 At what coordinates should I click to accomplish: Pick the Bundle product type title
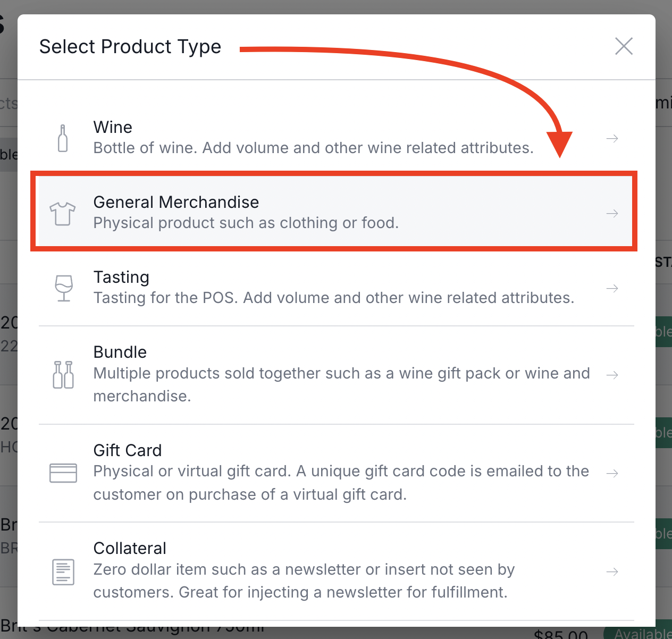point(120,352)
